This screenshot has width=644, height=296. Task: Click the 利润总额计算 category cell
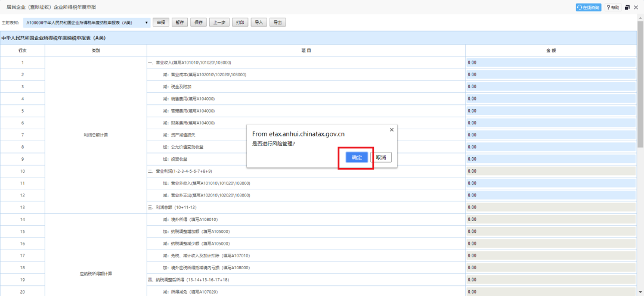pos(95,135)
